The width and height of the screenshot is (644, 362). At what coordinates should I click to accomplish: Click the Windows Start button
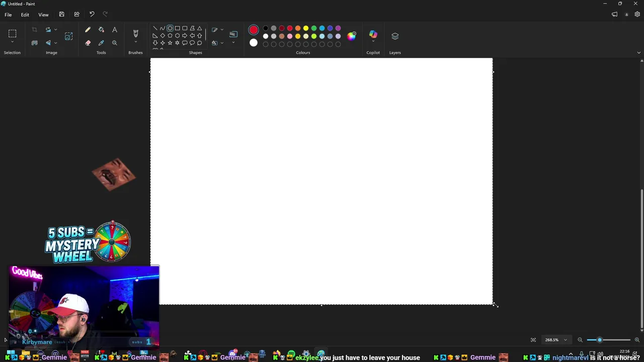(11, 353)
